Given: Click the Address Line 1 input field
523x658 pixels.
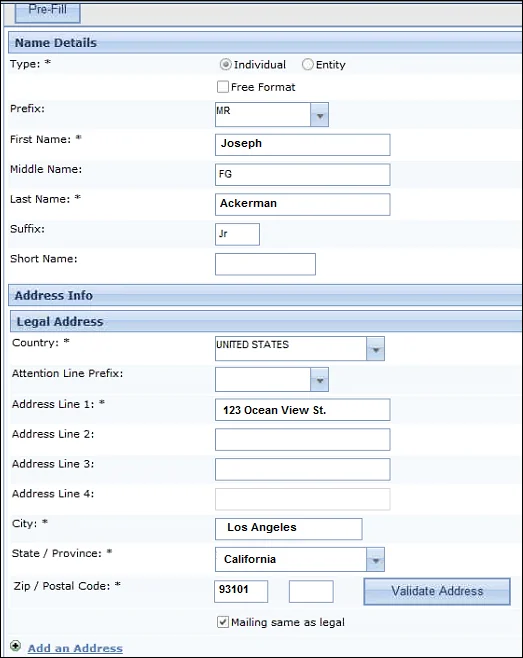Looking at the screenshot, I should tap(303, 410).
